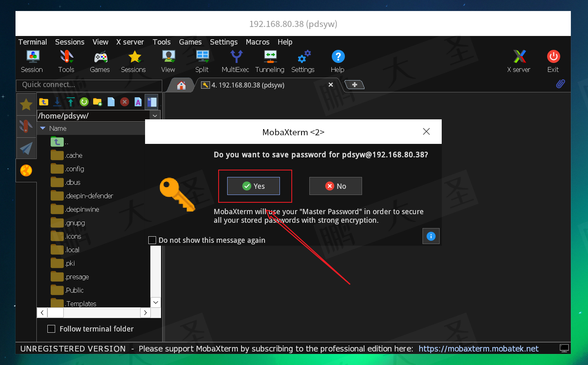Viewport: 588px width, 365px height.
Task: Open the Tools menu in menu bar
Action: tap(162, 42)
